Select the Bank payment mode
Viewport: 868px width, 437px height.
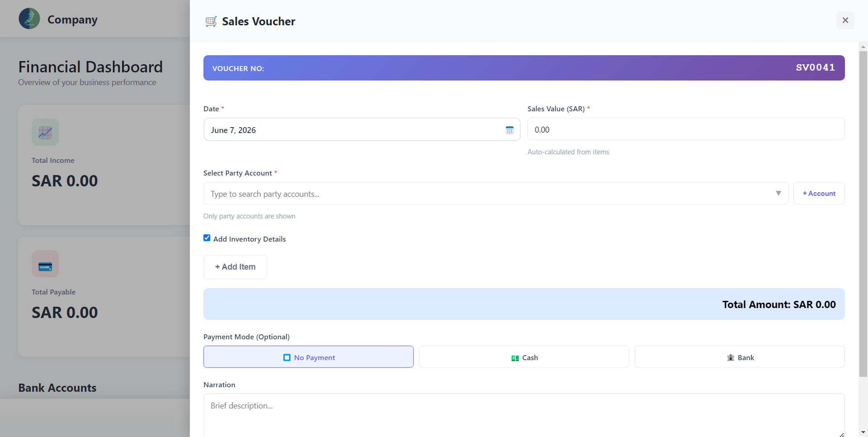[x=740, y=357]
